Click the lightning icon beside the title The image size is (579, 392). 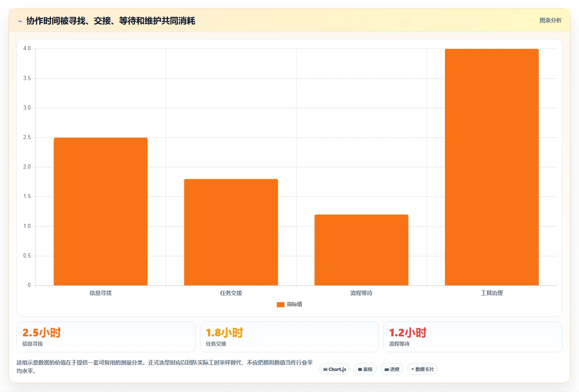coord(20,21)
